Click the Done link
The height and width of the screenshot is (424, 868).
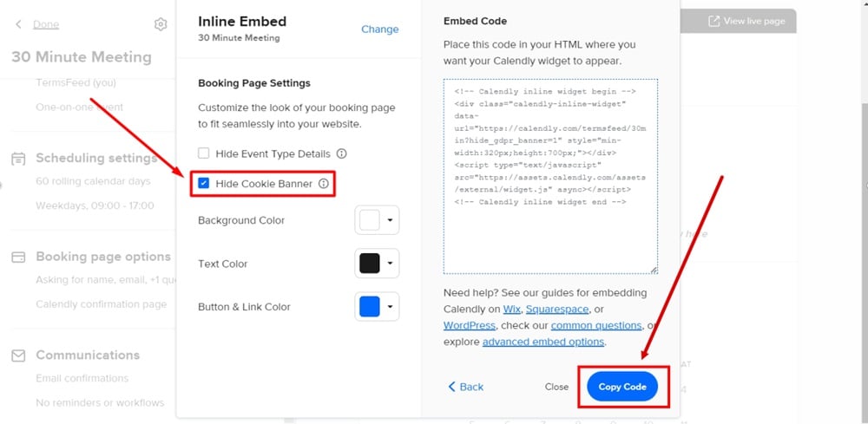pyautogui.click(x=46, y=24)
